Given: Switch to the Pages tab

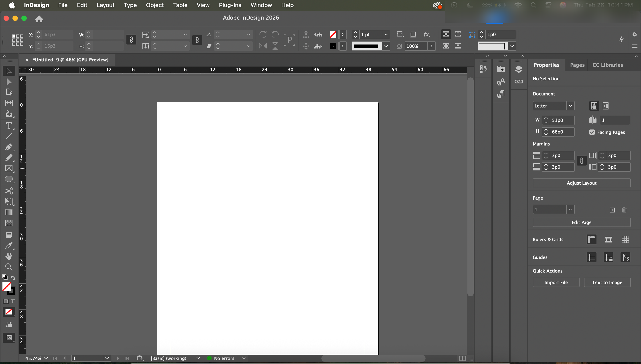Looking at the screenshot, I should point(577,65).
